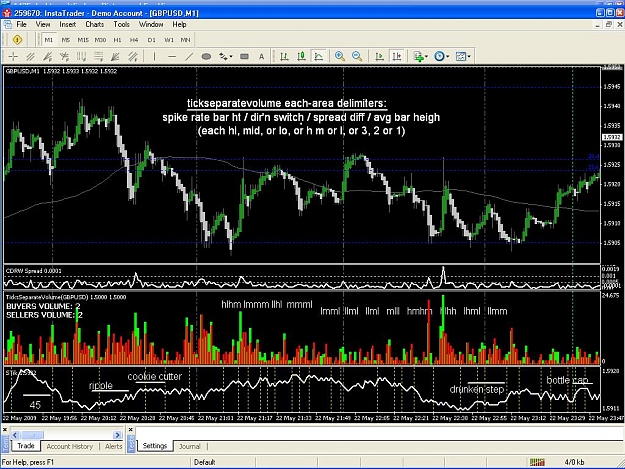Open the New Order warning-sign icon
The height and width of the screenshot is (469, 625).
17,39
